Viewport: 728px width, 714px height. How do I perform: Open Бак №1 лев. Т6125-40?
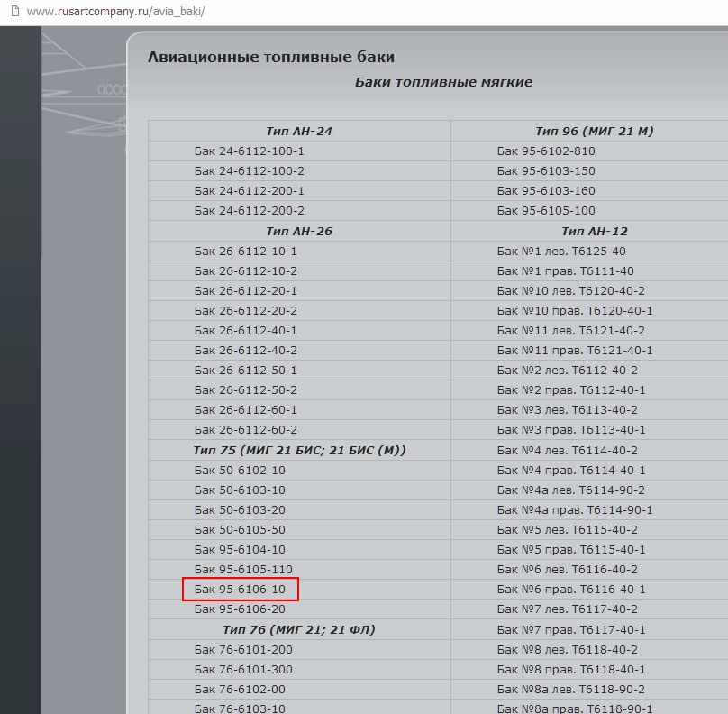tap(561, 251)
